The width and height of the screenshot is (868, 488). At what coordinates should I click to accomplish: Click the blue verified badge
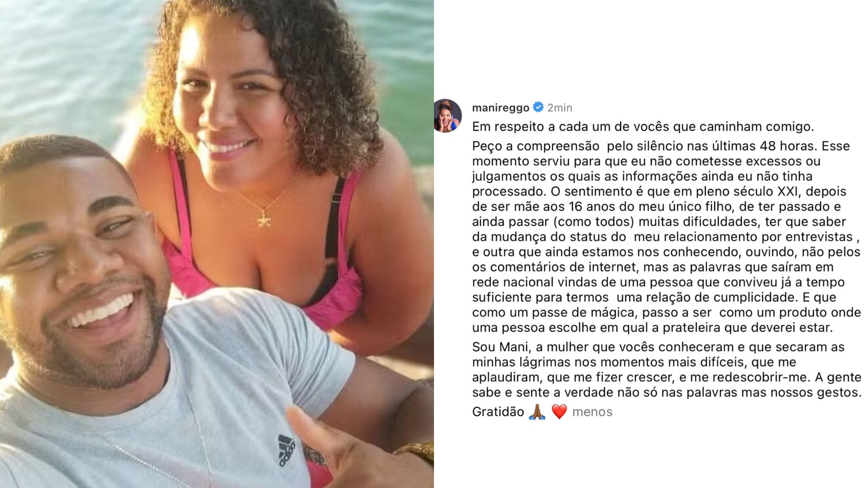(x=538, y=107)
